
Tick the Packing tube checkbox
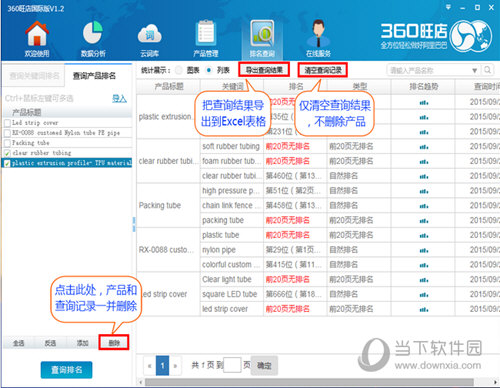click(x=7, y=143)
